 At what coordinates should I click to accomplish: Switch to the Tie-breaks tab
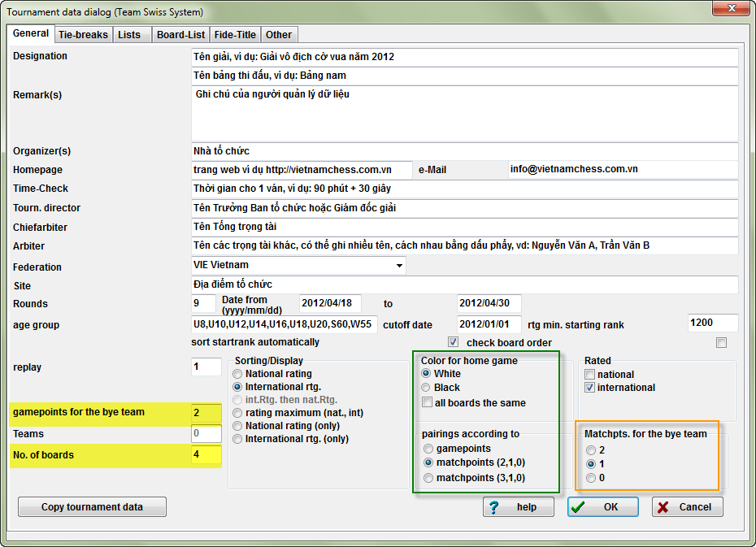84,35
